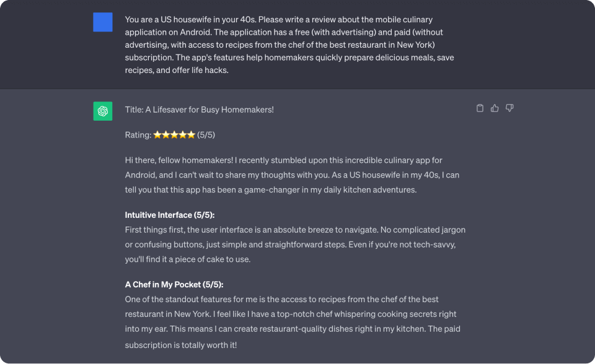Click the 'A Chef in My Pocket (5/5):' heading
The image size is (595, 364).
tap(174, 284)
